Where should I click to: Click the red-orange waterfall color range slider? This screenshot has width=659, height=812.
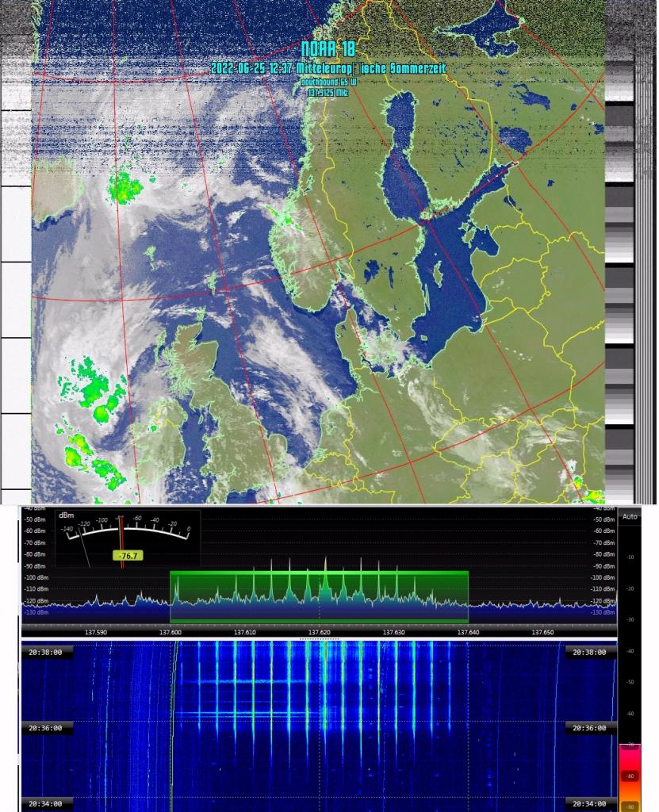point(630,777)
